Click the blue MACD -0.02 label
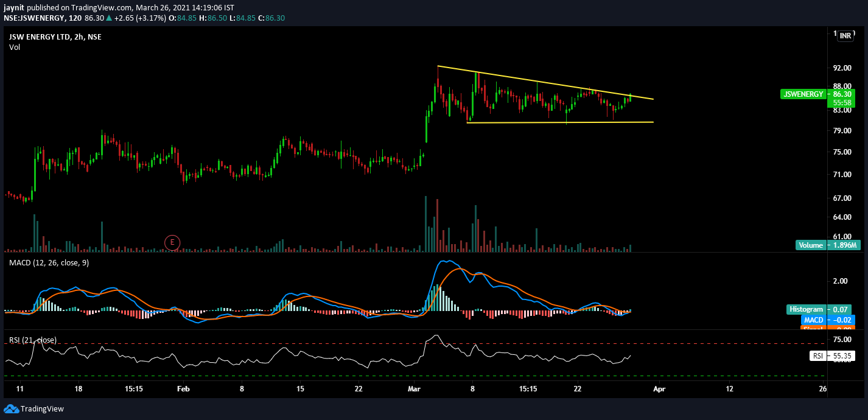The width and height of the screenshot is (868, 420). click(x=828, y=320)
